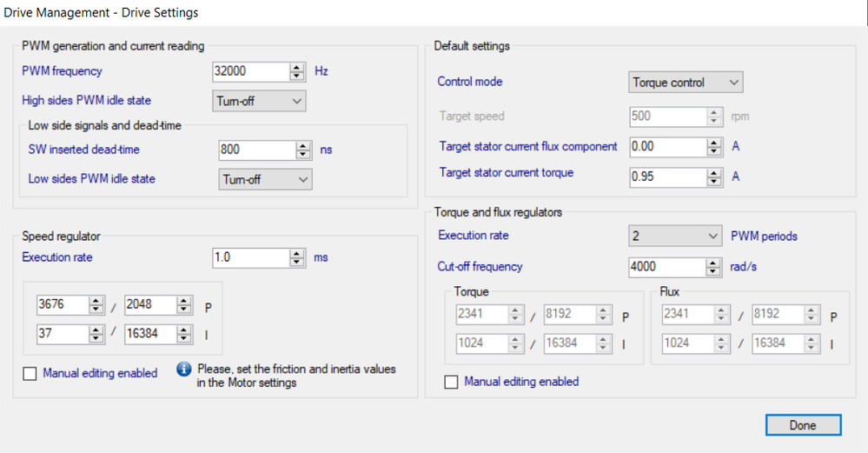Click the Flux I numerator field 1024
Screen dimensions: 868x453
[x=688, y=344]
